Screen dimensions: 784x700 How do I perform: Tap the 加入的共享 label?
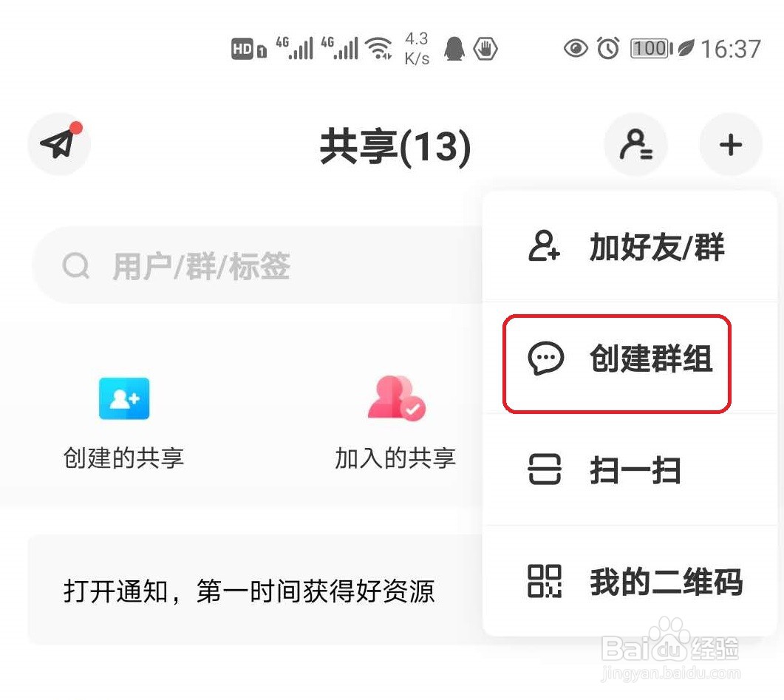(x=395, y=458)
